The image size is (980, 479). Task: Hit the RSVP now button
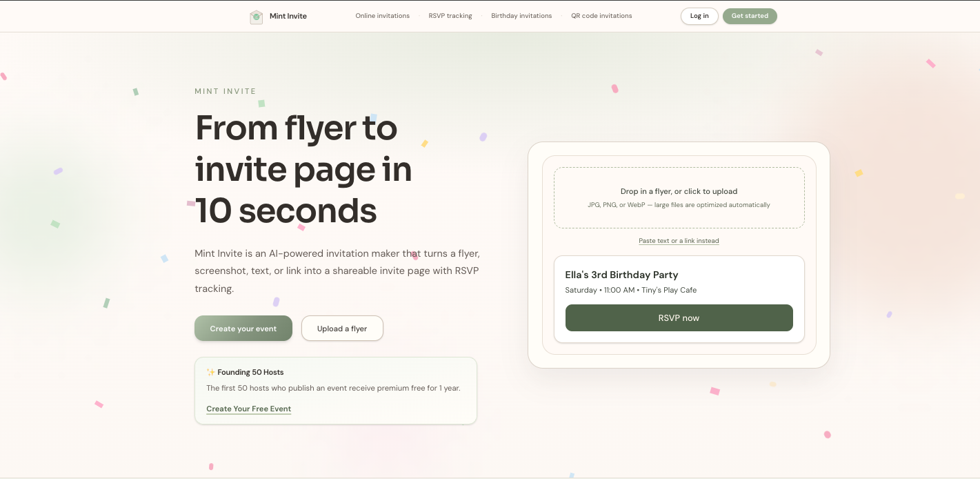679,318
